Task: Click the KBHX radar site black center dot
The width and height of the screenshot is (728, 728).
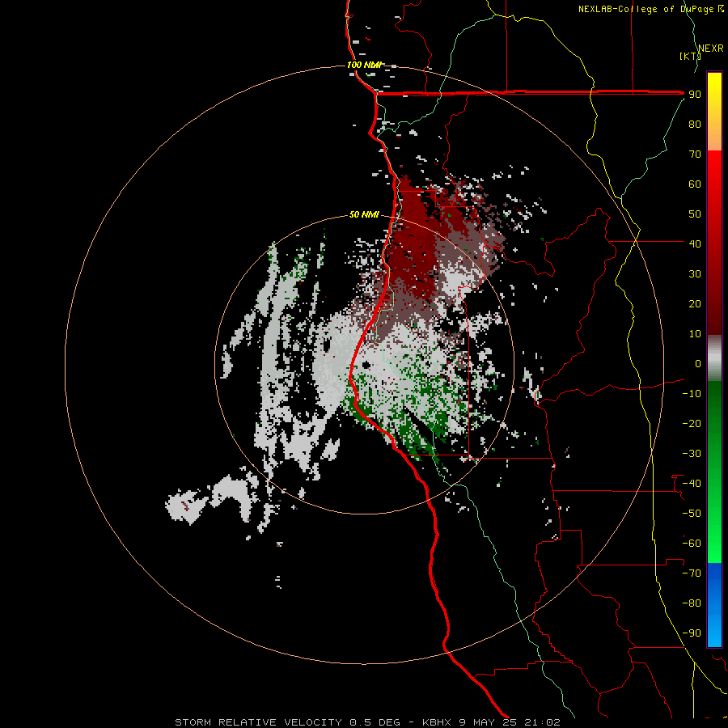Action: (x=366, y=365)
